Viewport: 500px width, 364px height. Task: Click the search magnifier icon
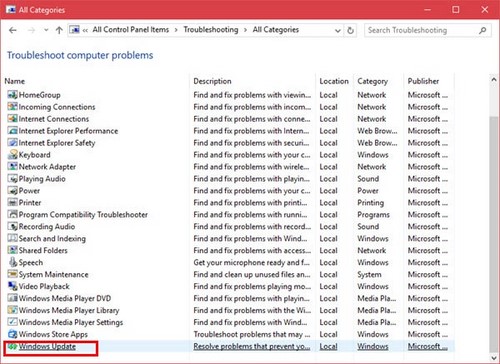[482, 30]
